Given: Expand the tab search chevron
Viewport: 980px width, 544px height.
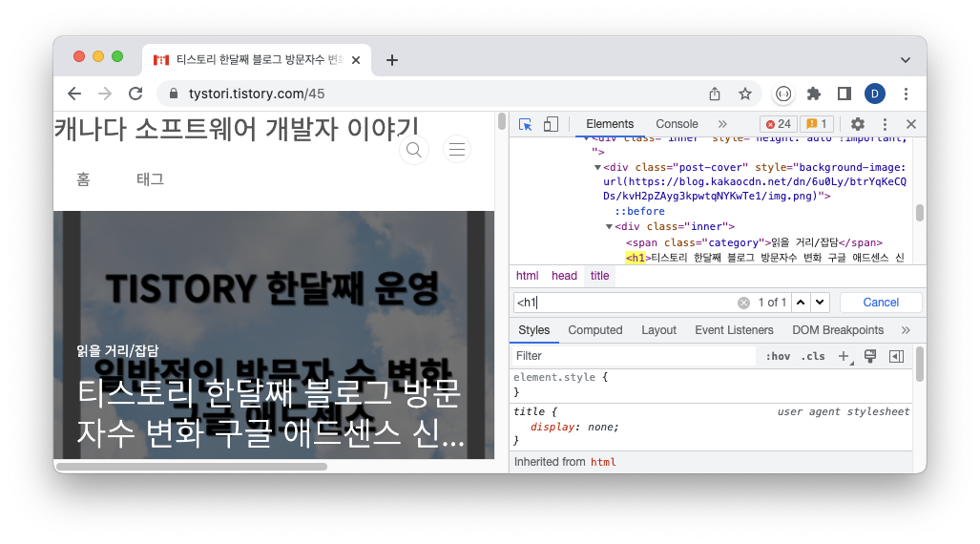Looking at the screenshot, I should tap(905, 60).
